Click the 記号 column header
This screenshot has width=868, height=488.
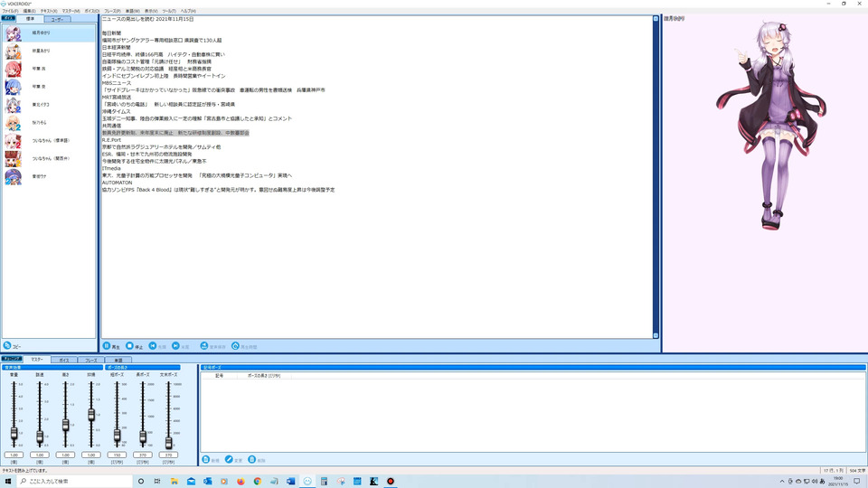pos(219,376)
